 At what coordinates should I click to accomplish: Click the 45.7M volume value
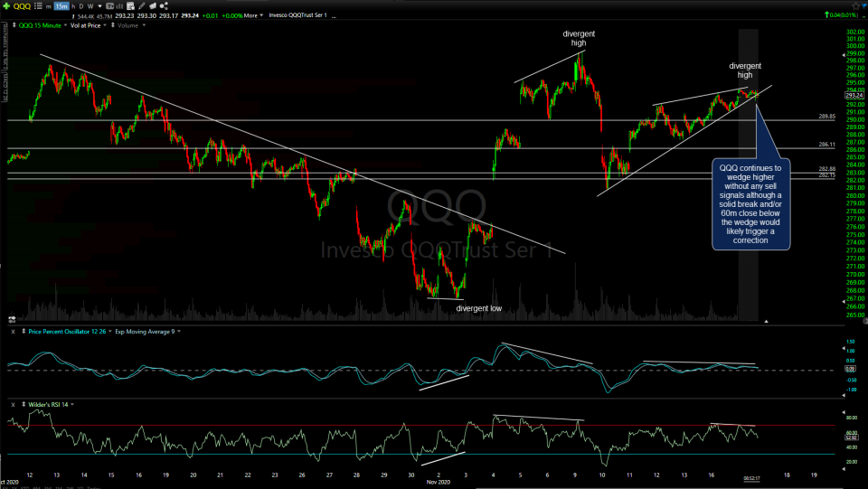(x=103, y=16)
